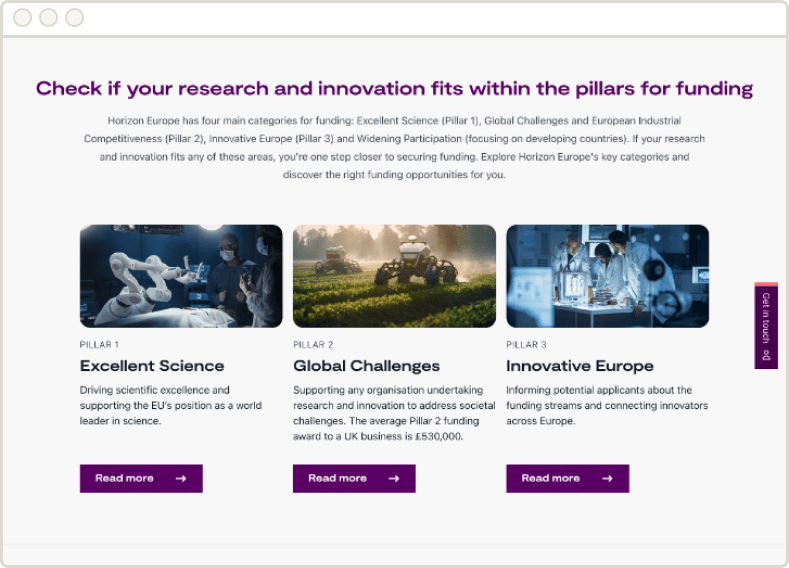Click the PILLAR 3 label

coord(526,345)
